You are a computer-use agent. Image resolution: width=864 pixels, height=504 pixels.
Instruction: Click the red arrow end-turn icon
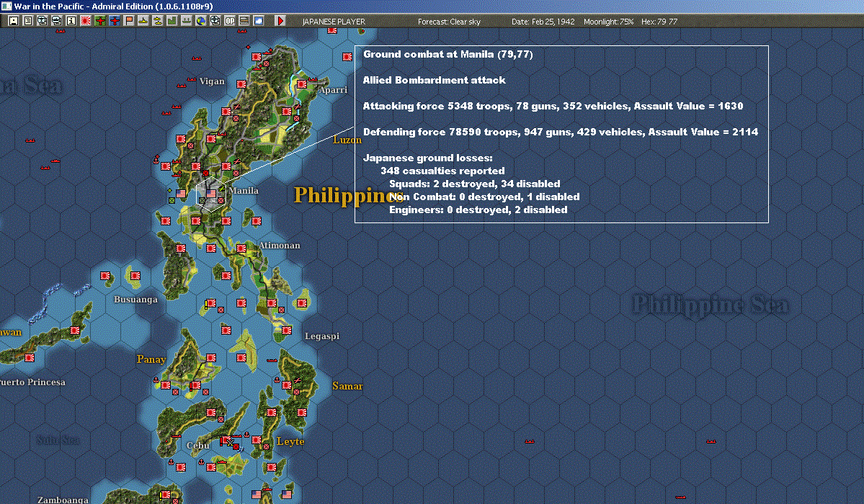(280, 20)
